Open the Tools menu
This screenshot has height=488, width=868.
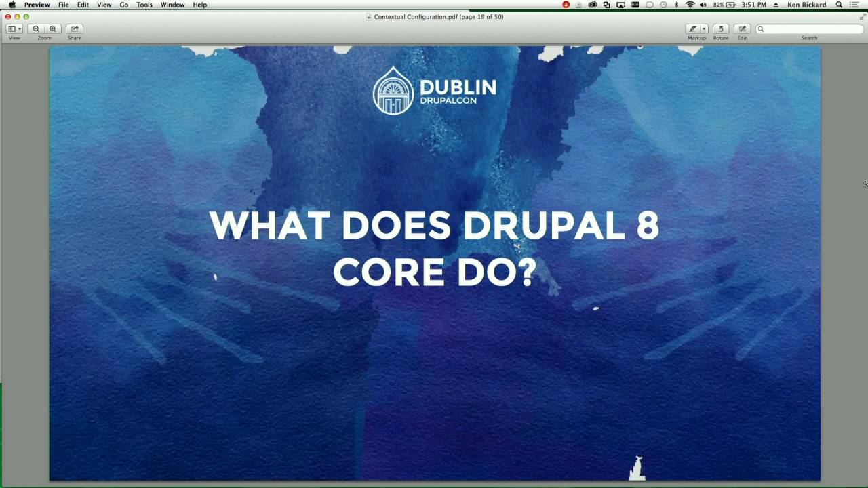point(144,5)
